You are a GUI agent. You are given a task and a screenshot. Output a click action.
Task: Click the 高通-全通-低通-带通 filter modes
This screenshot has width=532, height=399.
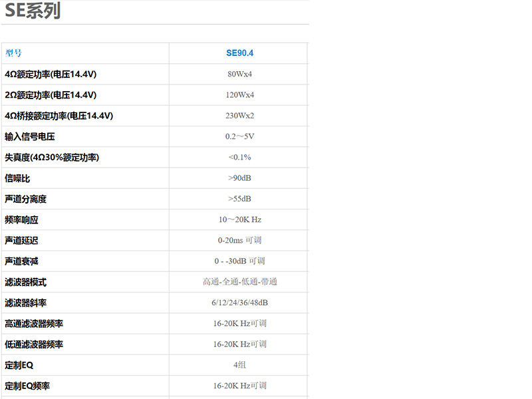point(239,282)
